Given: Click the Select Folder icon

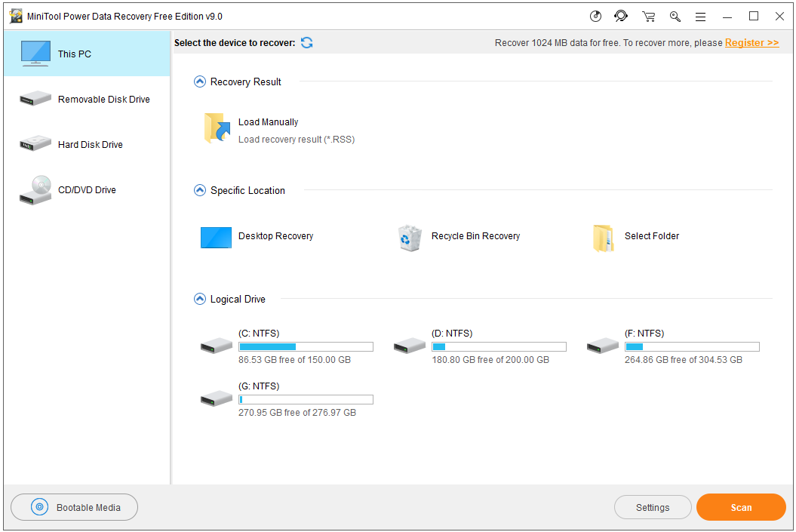Looking at the screenshot, I should pos(603,238).
